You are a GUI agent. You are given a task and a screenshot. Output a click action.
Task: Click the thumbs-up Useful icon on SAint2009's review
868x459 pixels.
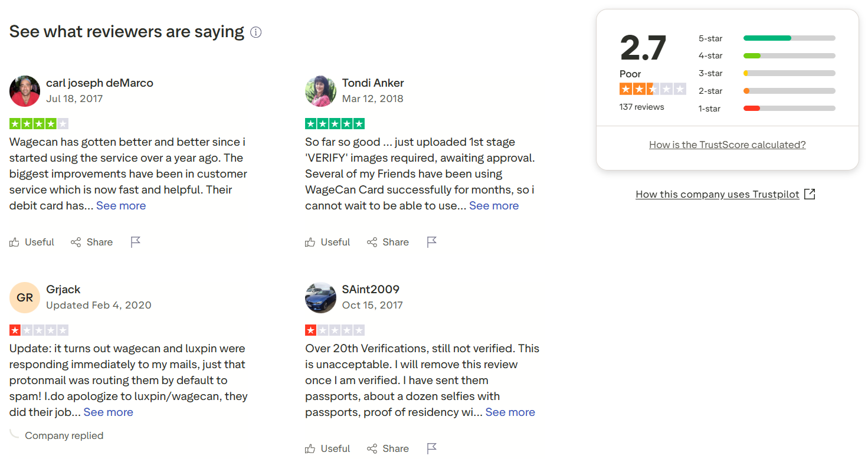pyautogui.click(x=310, y=448)
